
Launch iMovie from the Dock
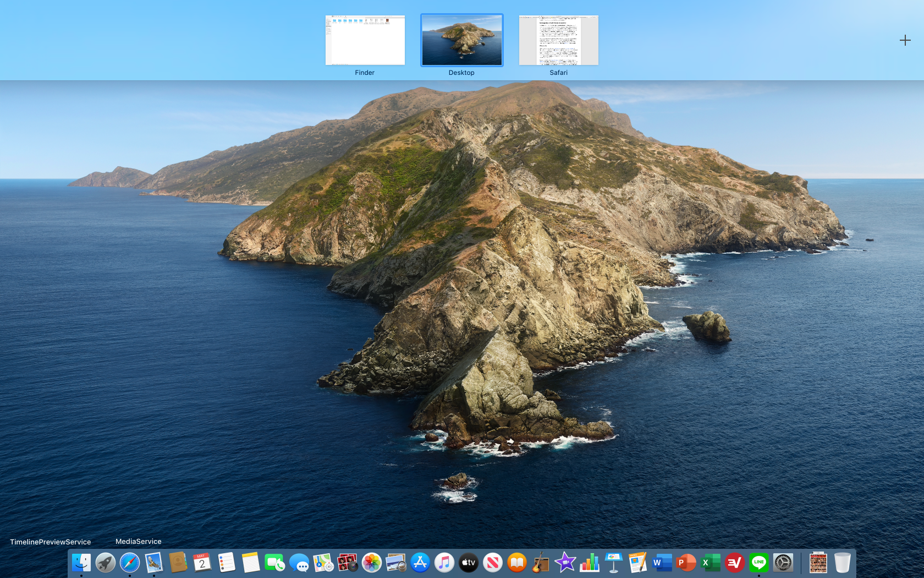pyautogui.click(x=565, y=563)
